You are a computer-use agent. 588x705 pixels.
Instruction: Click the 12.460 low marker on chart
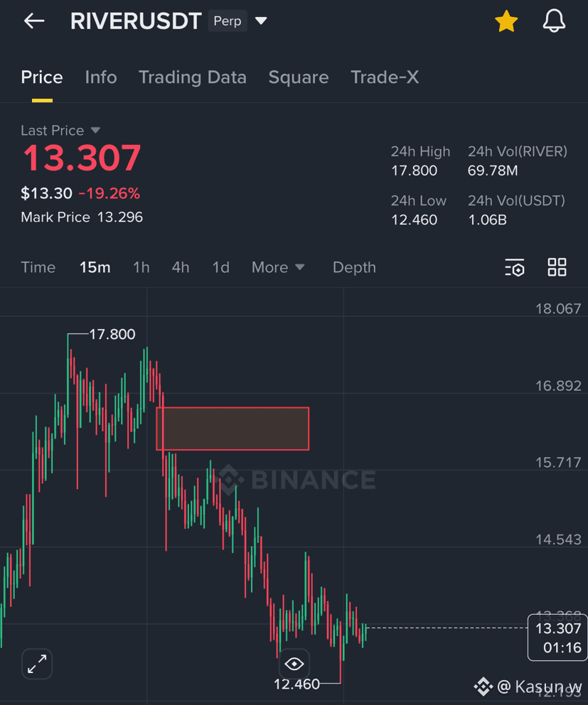click(296, 684)
